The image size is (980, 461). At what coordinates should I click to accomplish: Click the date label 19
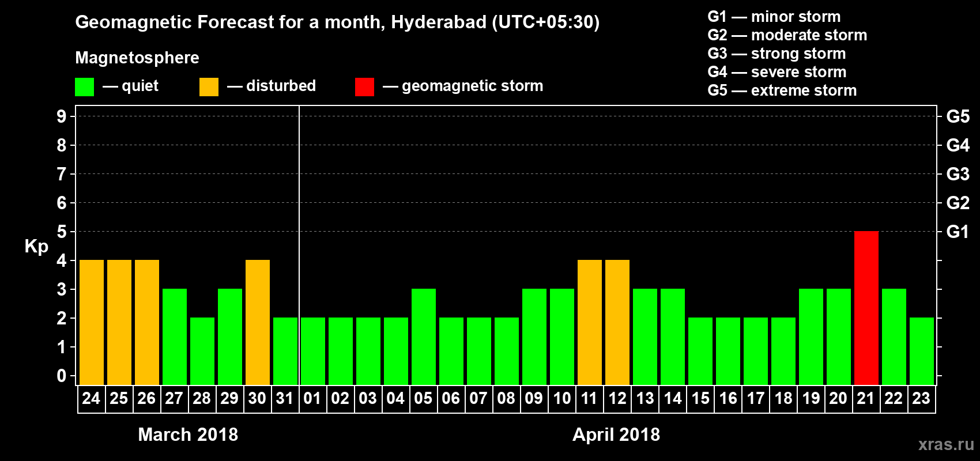(811, 398)
